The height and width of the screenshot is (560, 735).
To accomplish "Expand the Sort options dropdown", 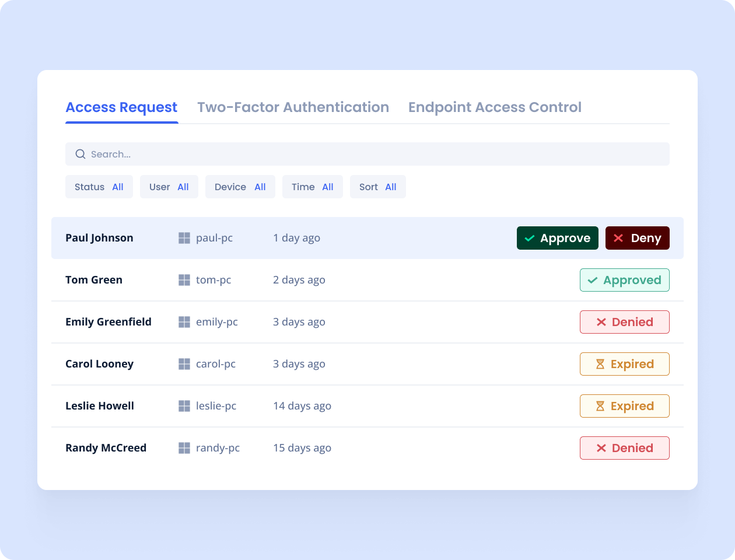I will point(378,187).
